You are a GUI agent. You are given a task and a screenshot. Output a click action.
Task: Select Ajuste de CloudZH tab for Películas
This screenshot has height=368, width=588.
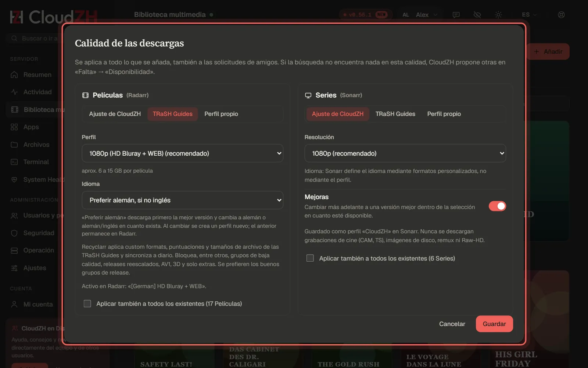[x=115, y=114]
